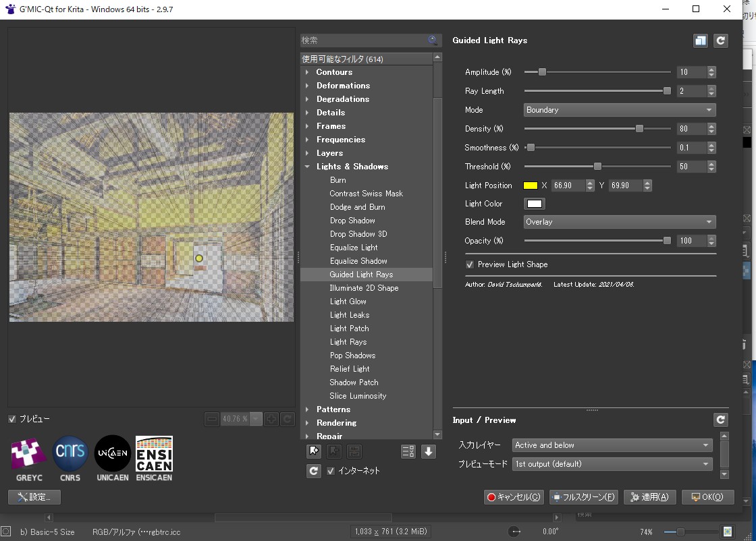
Task: Increase the Opacity value with stepper up
Action: [711, 237]
